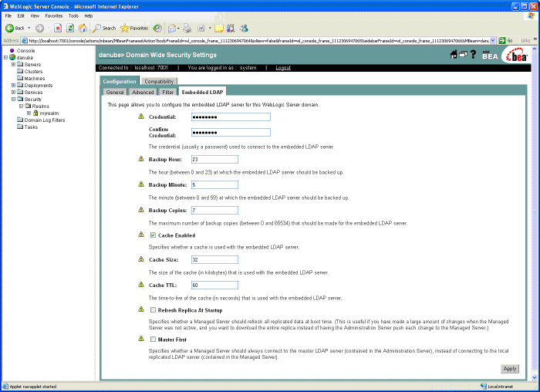This screenshot has height=392, width=540.
Task: Toggle the Cache Enabled checkbox
Action: coord(153,235)
